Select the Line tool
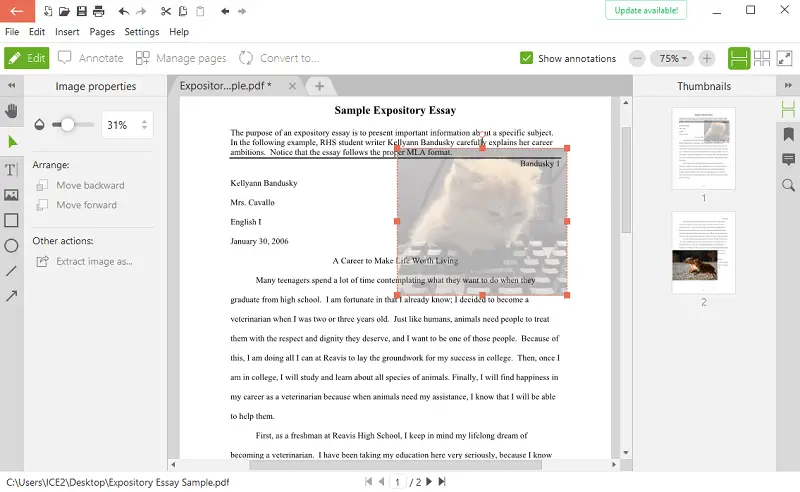Viewport: 800px width, 492px height. tap(11, 271)
